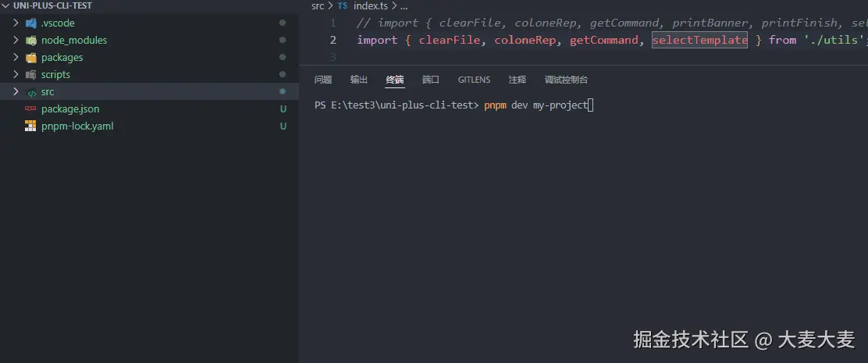Expand the src folder chevron
868x363 pixels.
tap(16, 91)
